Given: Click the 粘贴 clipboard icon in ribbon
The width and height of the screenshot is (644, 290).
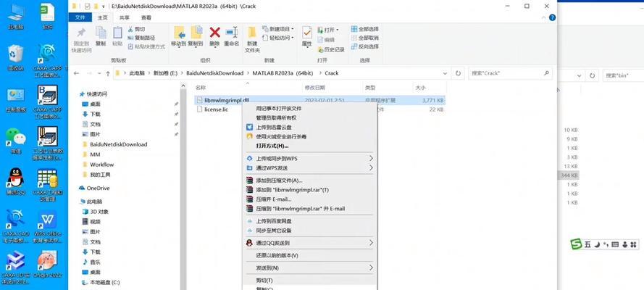Looking at the screenshot, I should click(x=117, y=33).
